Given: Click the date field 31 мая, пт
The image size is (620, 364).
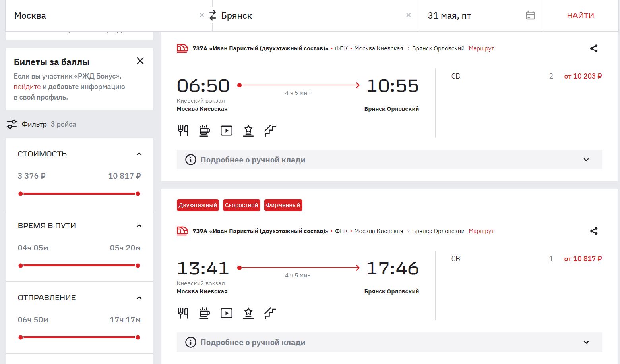Looking at the screenshot, I should pos(481,15).
